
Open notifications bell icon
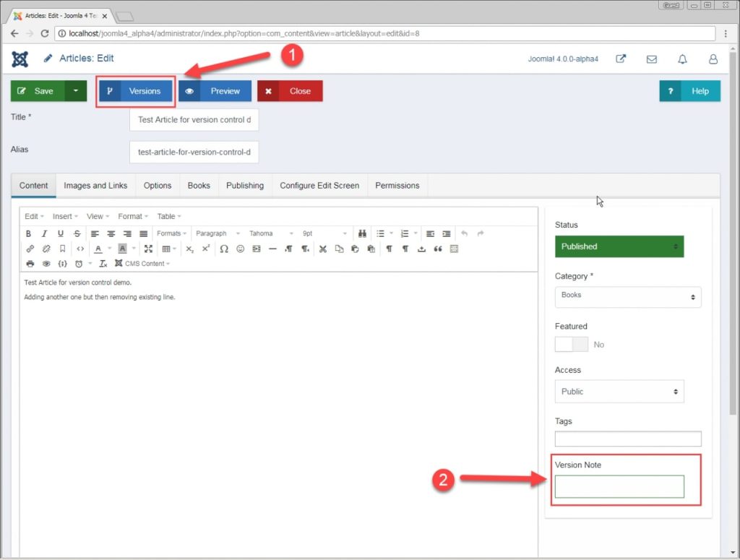pyautogui.click(x=682, y=59)
